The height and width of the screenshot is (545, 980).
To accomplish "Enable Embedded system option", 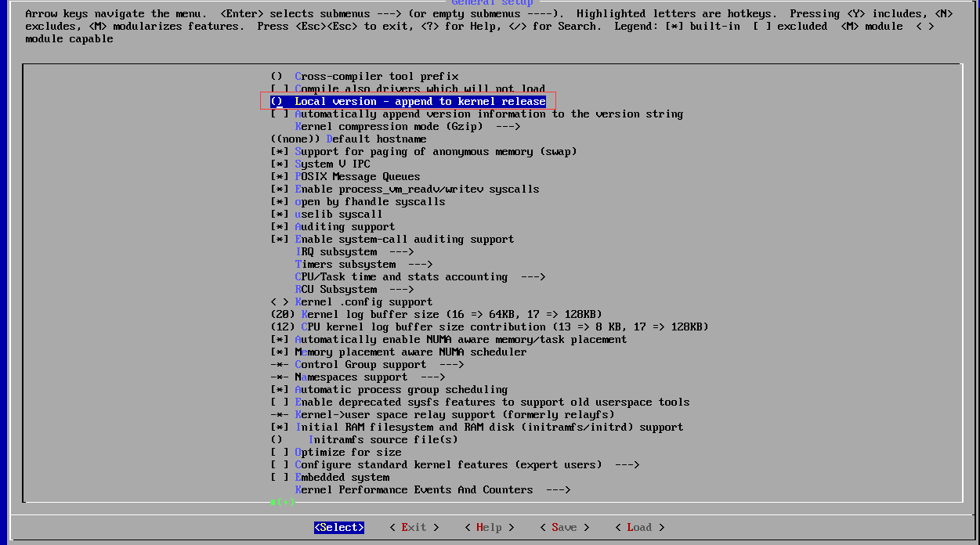I will coord(280,478).
